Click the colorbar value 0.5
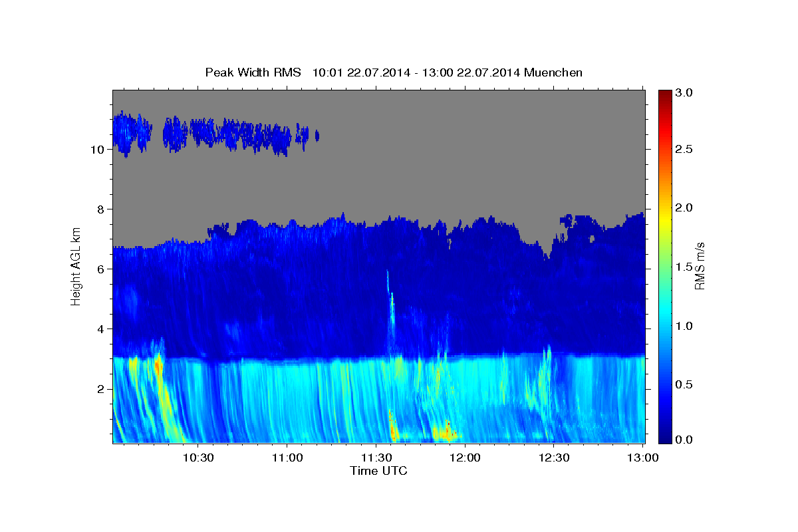The image size is (798, 532). coord(685,384)
